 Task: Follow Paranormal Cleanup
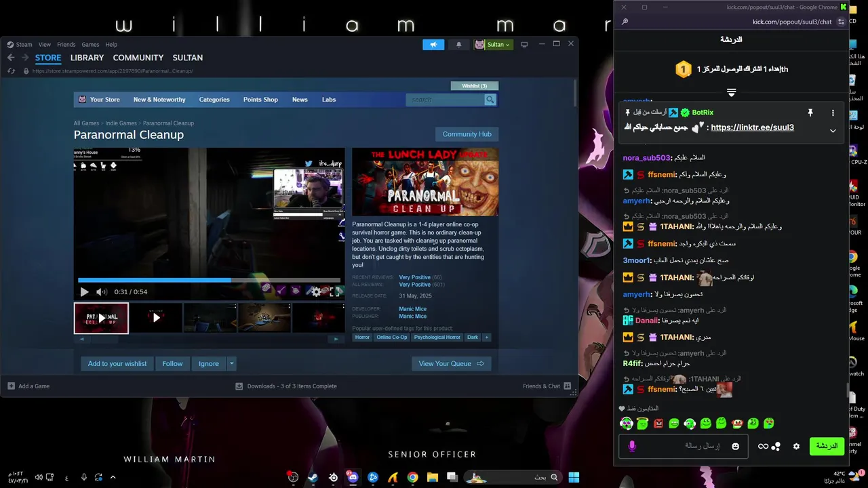[172, 364]
